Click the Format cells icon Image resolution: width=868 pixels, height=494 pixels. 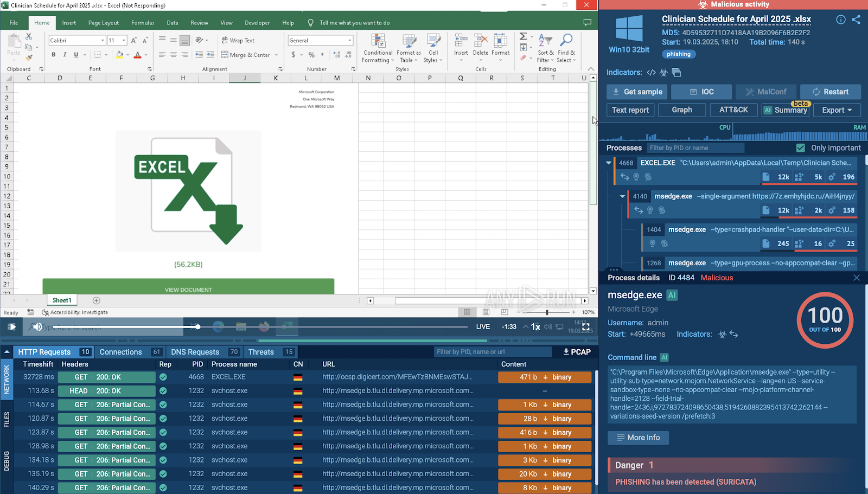pos(501,40)
